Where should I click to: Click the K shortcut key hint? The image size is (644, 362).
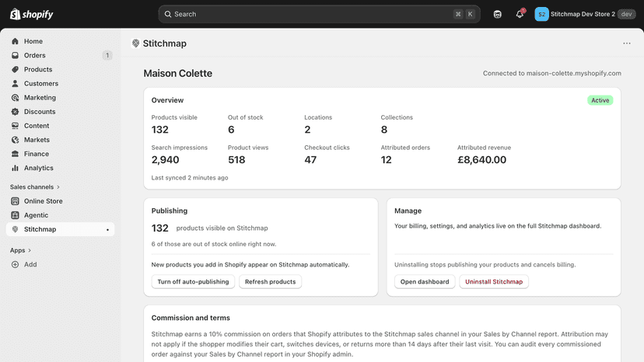(x=471, y=14)
